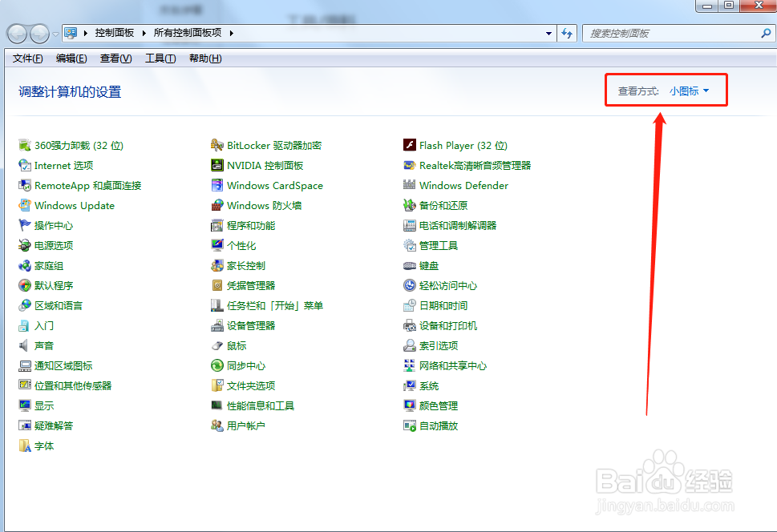777x532 pixels.
Task: Open the 设备管理器
Action: (252, 325)
